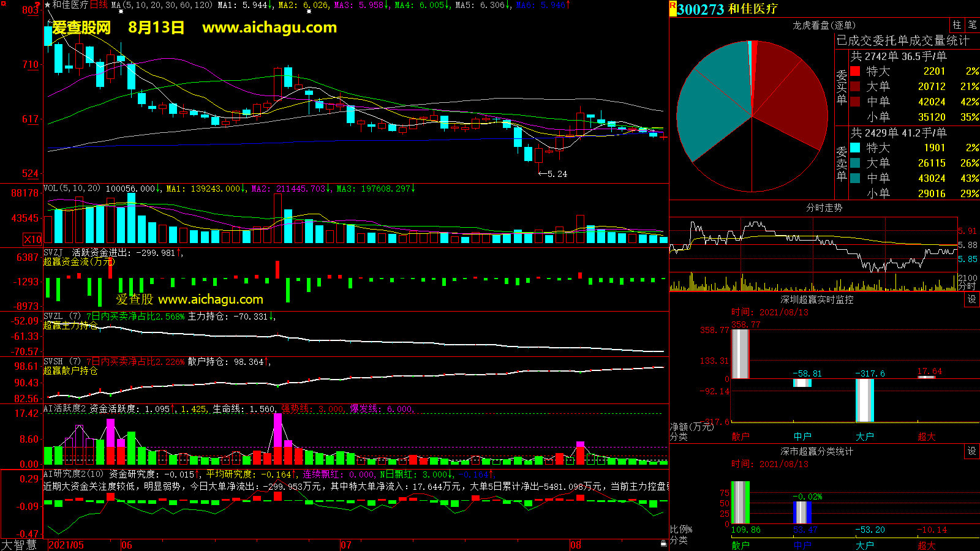Click the 日线 period label
The width and height of the screenshot is (980, 551).
click(x=99, y=5)
